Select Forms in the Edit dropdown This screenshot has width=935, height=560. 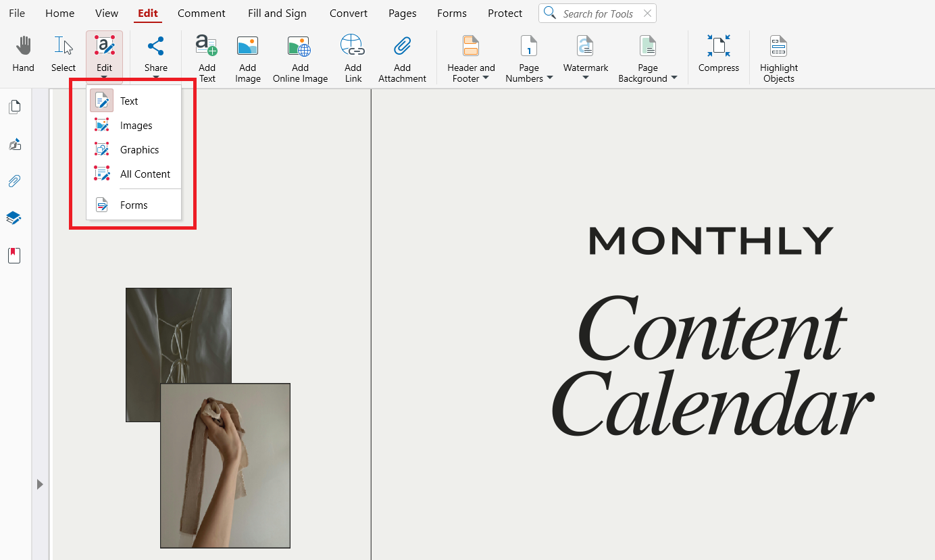click(x=133, y=205)
